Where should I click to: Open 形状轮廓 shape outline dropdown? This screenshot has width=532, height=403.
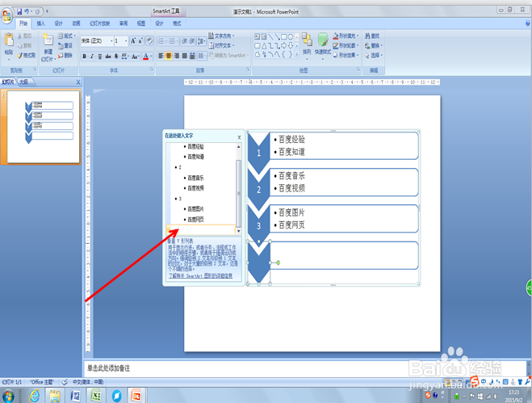tap(346, 45)
